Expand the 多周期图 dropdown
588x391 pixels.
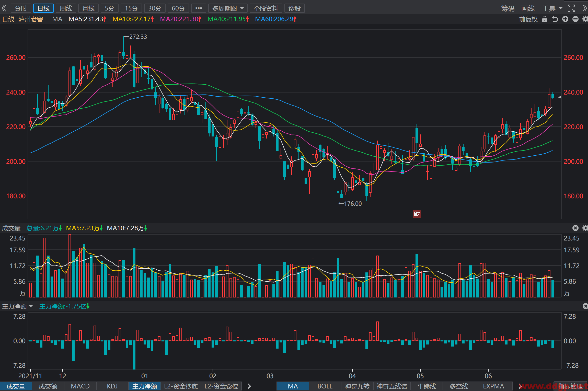pyautogui.click(x=228, y=8)
